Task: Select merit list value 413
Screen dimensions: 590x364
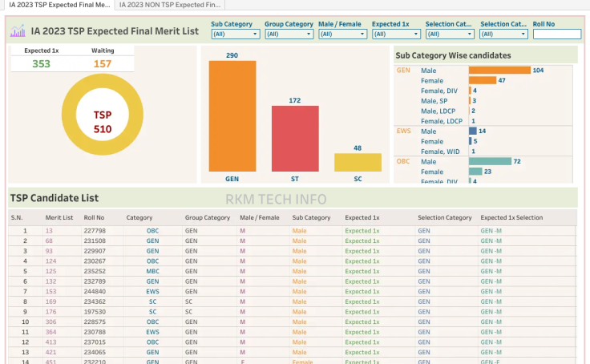Action: click(51, 342)
